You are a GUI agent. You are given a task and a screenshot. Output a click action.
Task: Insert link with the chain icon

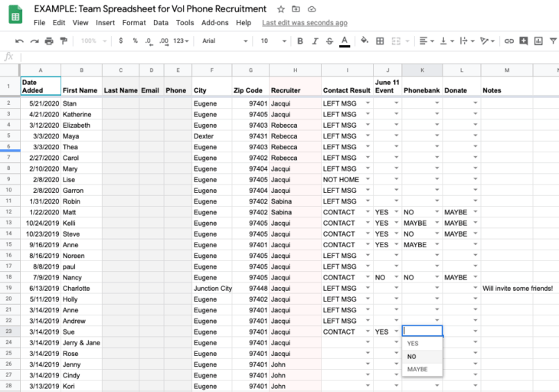coord(508,41)
